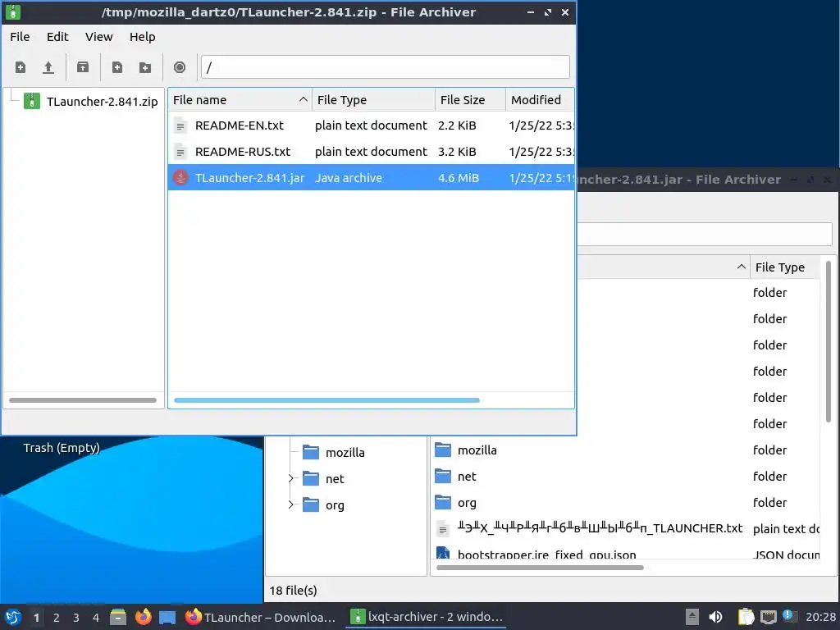Click the Java archive icon beside TLauncher-2.841.jar
Viewport: 840px width, 630px height.
tap(180, 177)
